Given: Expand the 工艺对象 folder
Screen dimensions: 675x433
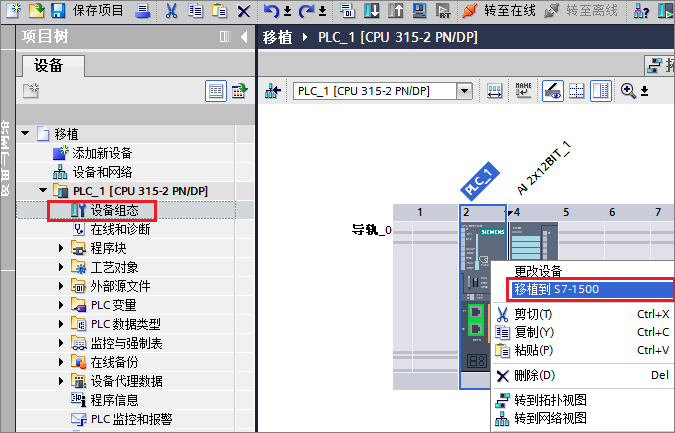Looking at the screenshot, I should click(61, 267).
